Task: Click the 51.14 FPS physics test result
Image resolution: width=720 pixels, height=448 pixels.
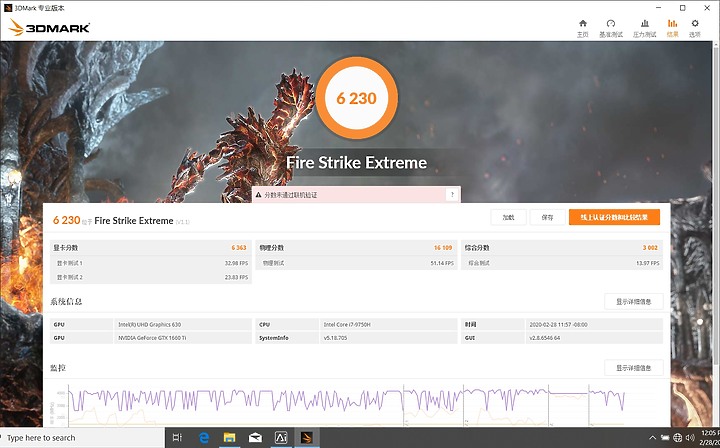Action: tap(442, 263)
